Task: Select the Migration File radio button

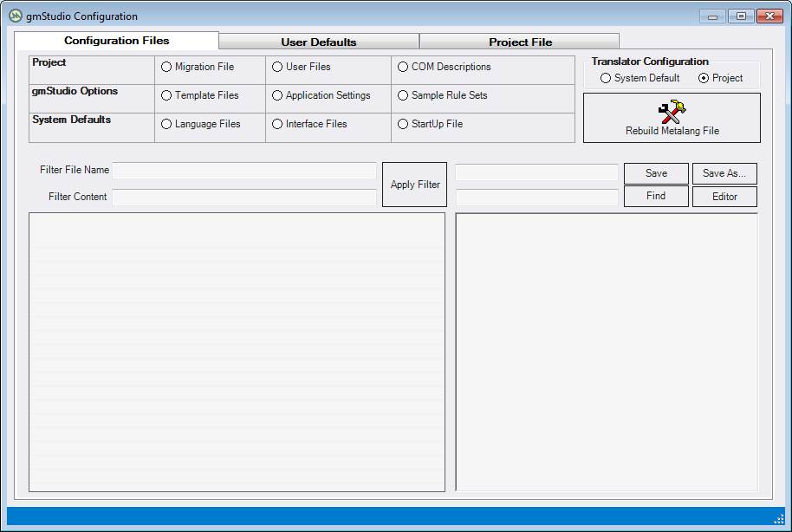Action: [166, 68]
